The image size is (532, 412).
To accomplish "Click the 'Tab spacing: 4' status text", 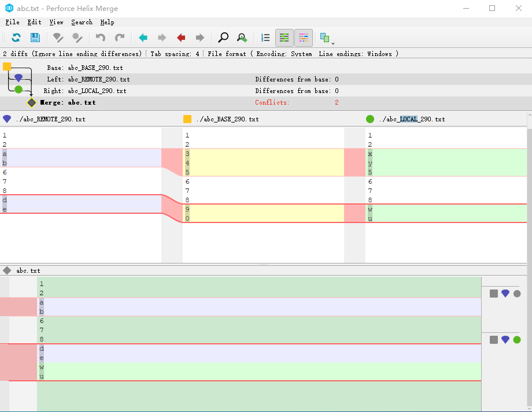I will [175, 54].
